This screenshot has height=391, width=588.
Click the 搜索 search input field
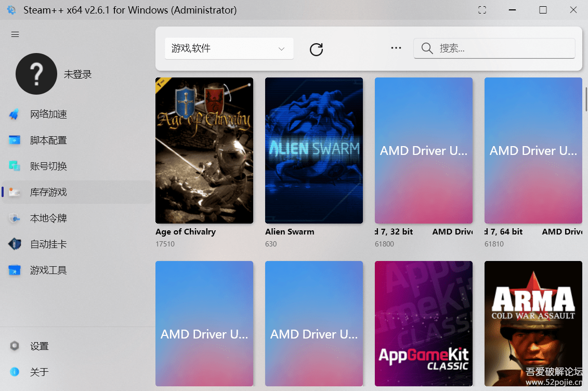click(x=494, y=48)
